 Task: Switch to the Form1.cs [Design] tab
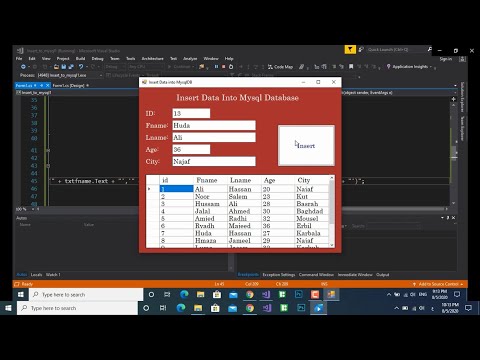click(x=68, y=85)
